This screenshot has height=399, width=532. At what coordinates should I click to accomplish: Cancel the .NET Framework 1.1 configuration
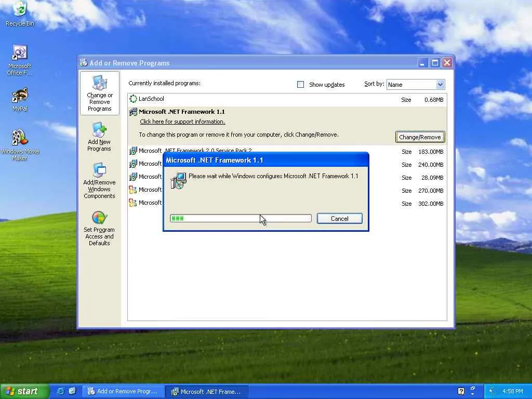coord(340,219)
